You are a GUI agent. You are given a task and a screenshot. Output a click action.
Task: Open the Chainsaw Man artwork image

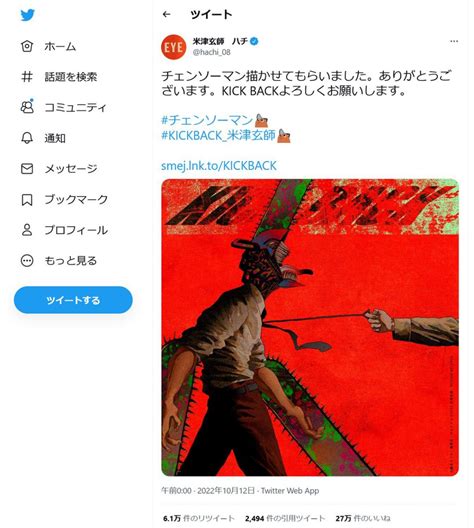pos(310,327)
